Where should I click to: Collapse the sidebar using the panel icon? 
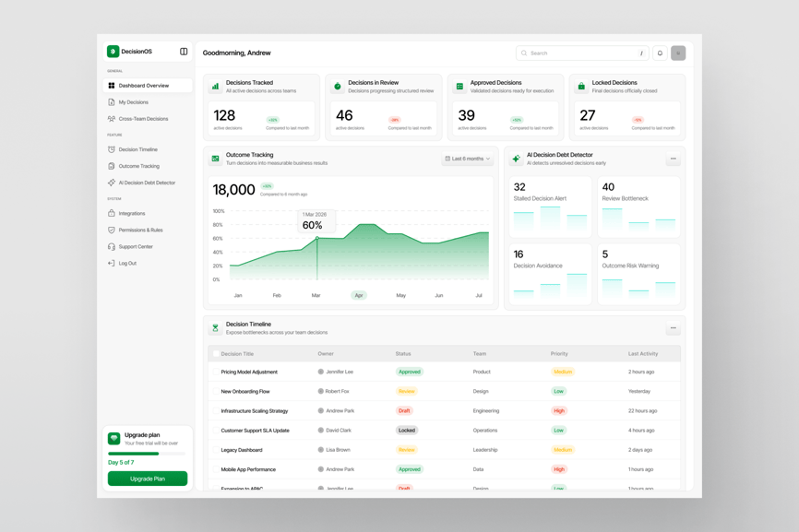[184, 52]
